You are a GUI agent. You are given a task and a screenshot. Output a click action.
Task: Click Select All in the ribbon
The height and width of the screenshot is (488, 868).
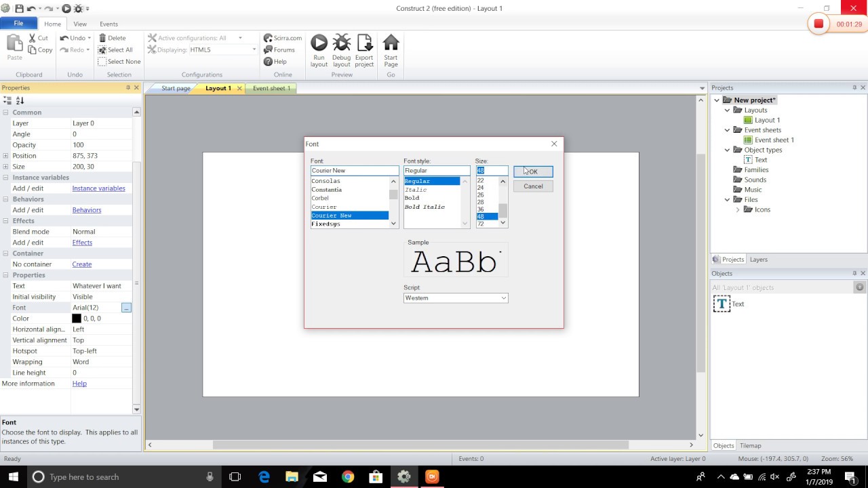click(x=115, y=49)
